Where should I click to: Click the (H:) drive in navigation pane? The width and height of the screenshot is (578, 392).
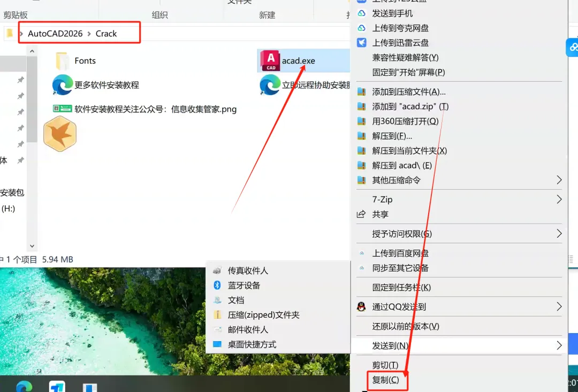click(8, 209)
